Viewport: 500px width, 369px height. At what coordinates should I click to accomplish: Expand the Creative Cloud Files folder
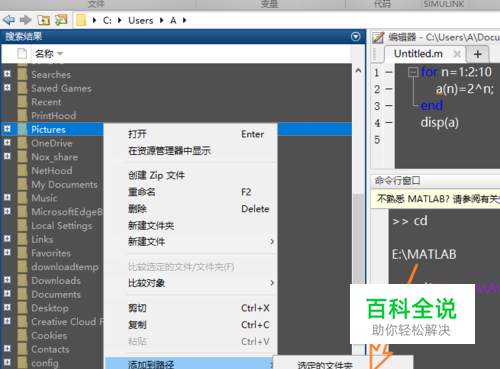[7, 321]
